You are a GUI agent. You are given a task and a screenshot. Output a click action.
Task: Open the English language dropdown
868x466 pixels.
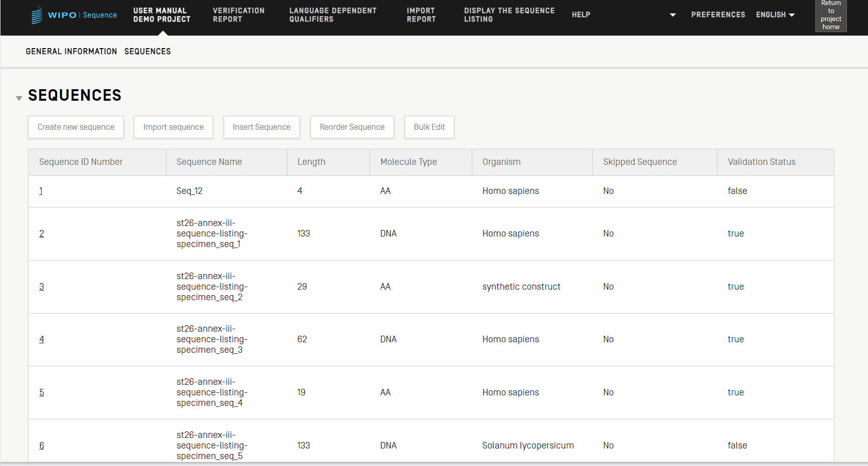tap(775, 15)
